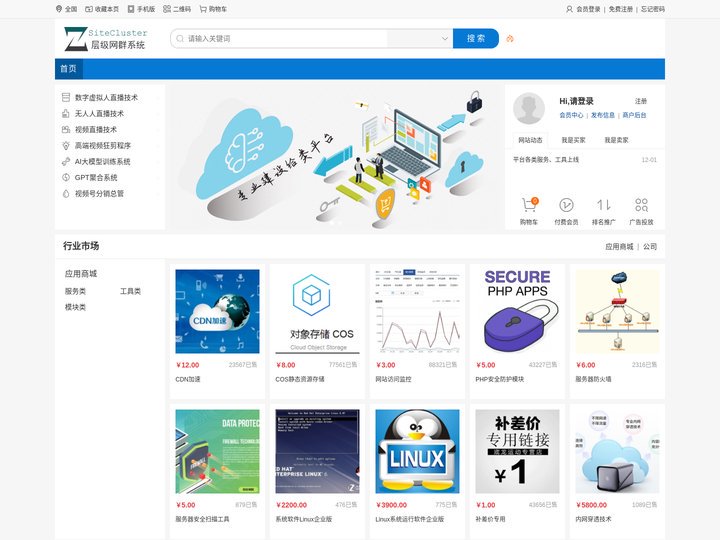The image size is (720, 540).
Task: Click the icon beside 视频号分销总管
Action: [66, 193]
